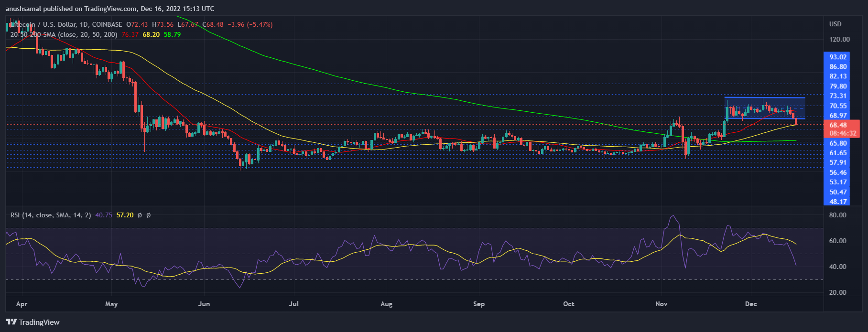
Task: Click the 80.00 level on RSI axis
Action: click(837, 215)
